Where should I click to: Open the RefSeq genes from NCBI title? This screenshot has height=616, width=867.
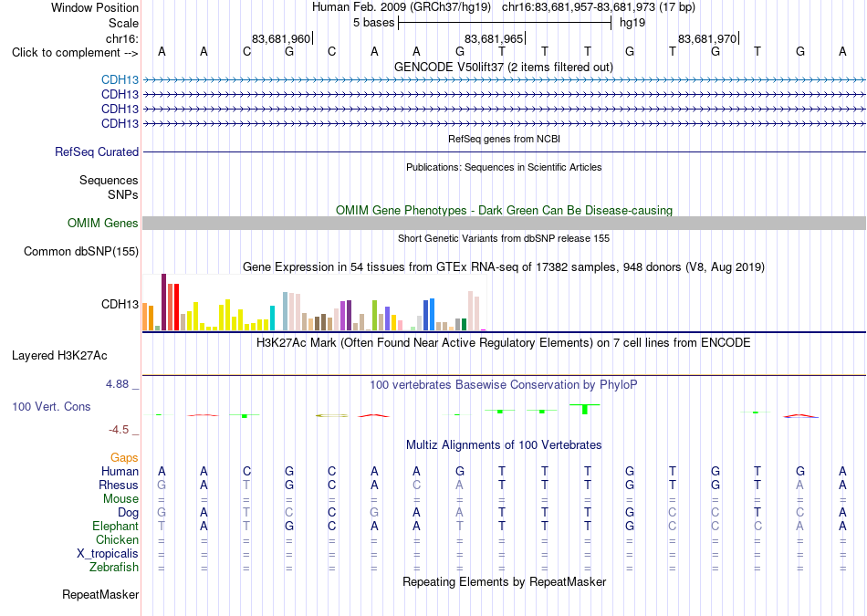click(504, 139)
